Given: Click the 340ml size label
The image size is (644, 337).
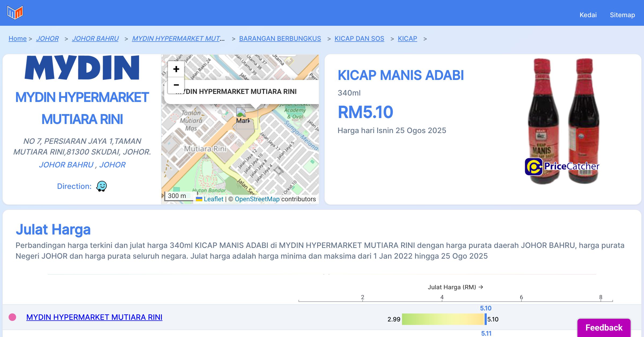Looking at the screenshot, I should click(349, 93).
